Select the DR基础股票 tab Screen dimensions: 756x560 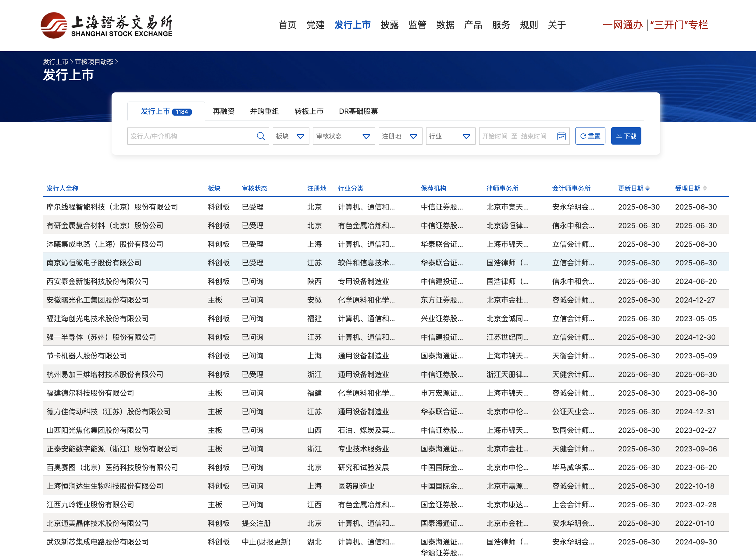358,111
